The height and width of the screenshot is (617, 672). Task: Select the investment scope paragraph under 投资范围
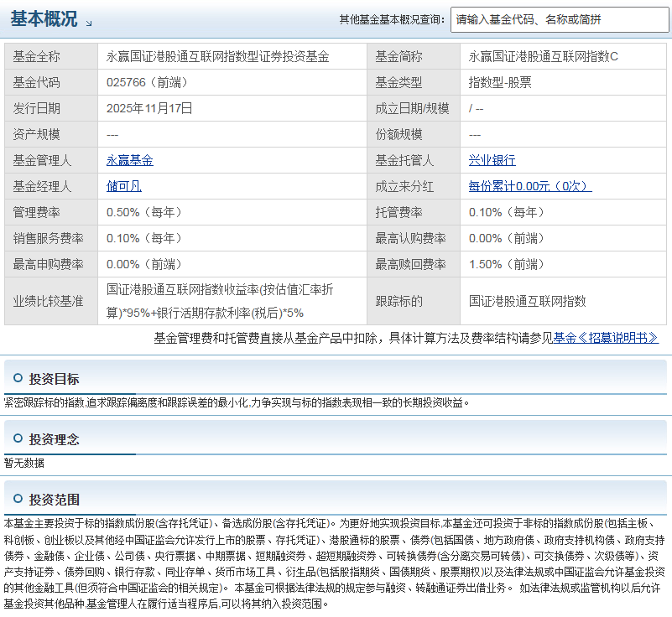pyautogui.click(x=334, y=563)
